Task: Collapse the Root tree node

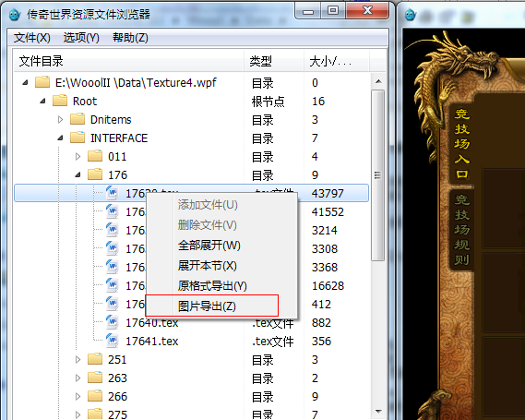Action: (42, 101)
